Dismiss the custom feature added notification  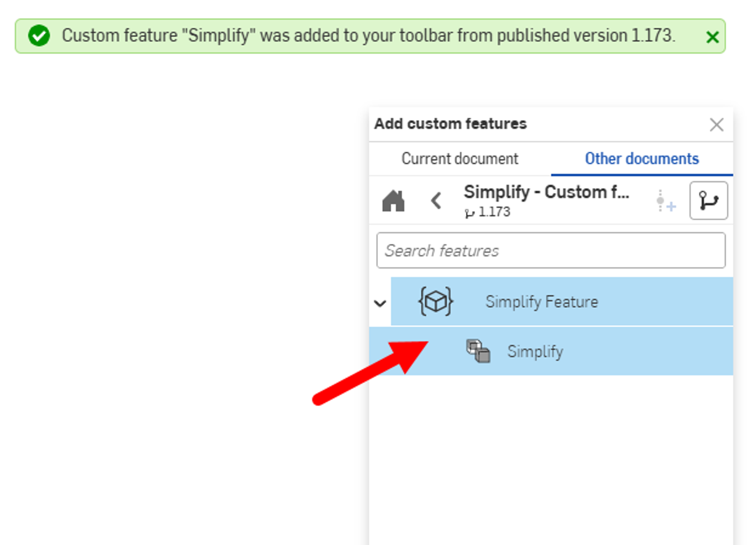click(x=713, y=37)
